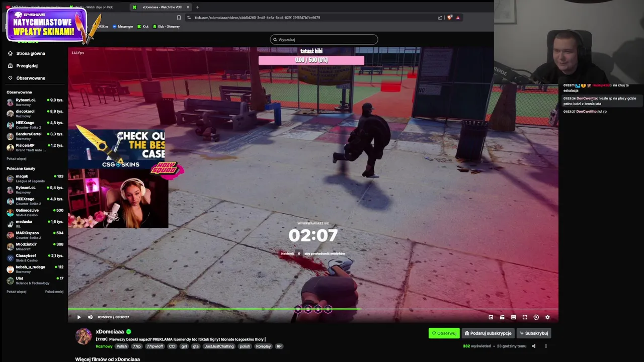Click the Wyszukaj search field
This screenshot has height=362, width=644.
[324, 39]
